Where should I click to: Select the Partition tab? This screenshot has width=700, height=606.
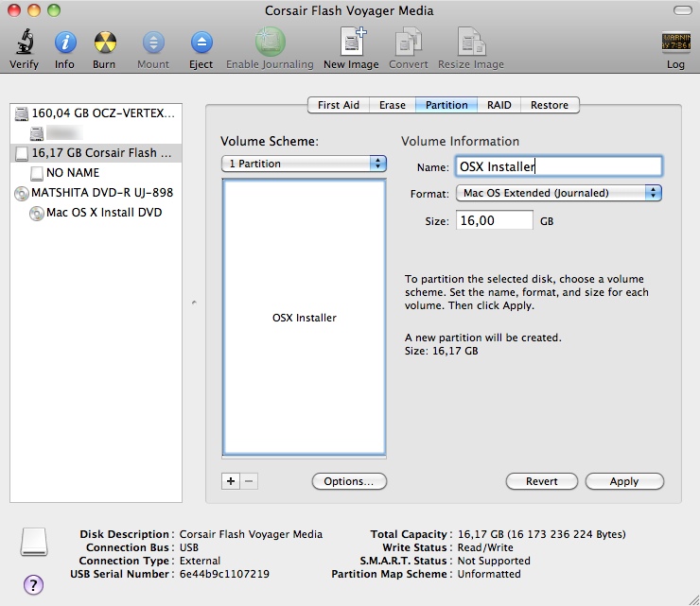pyautogui.click(x=446, y=105)
